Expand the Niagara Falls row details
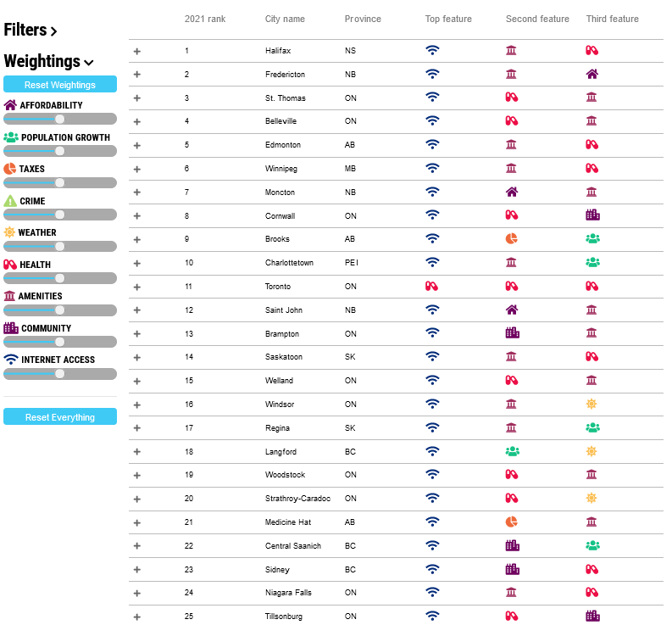 (136, 594)
